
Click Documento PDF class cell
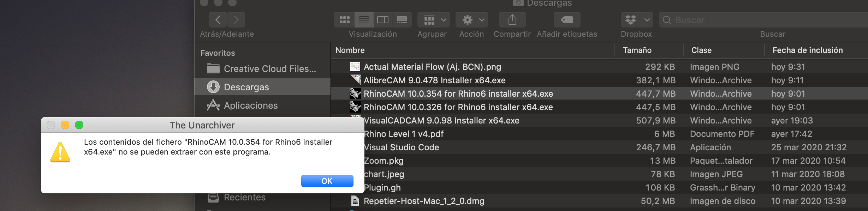point(722,134)
